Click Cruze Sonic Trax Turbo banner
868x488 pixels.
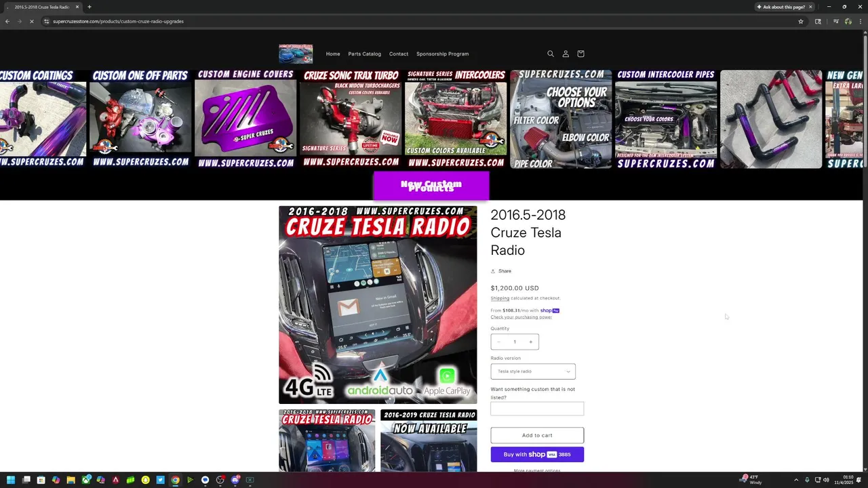tap(351, 119)
